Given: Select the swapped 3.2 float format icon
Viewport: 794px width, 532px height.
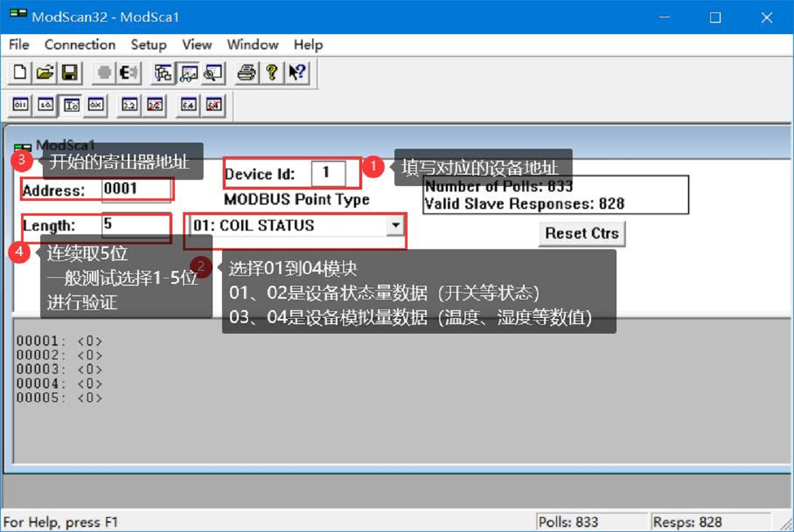Looking at the screenshot, I should [x=154, y=105].
